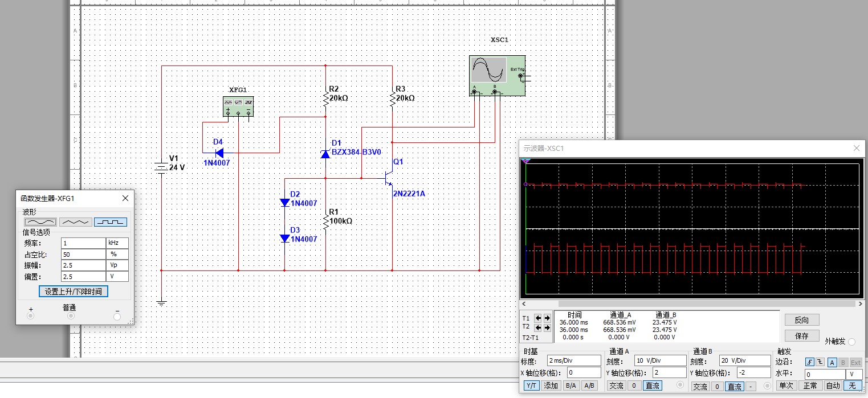Click function generator common terminal radio
868x398 pixels.
[x=70, y=316]
